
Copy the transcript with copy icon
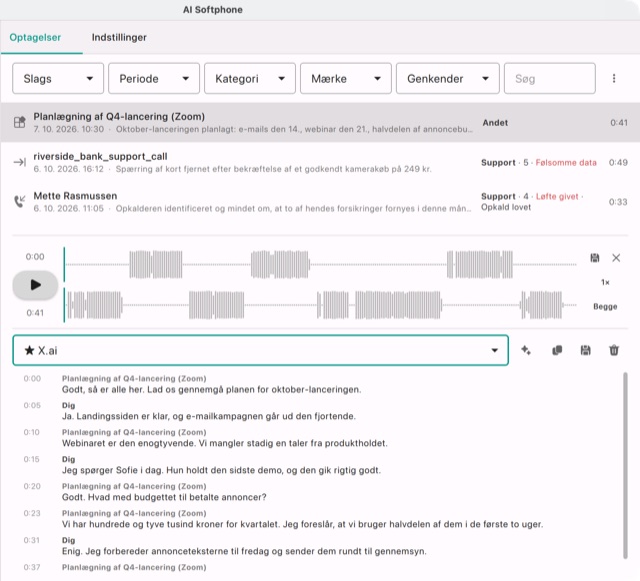click(x=557, y=350)
